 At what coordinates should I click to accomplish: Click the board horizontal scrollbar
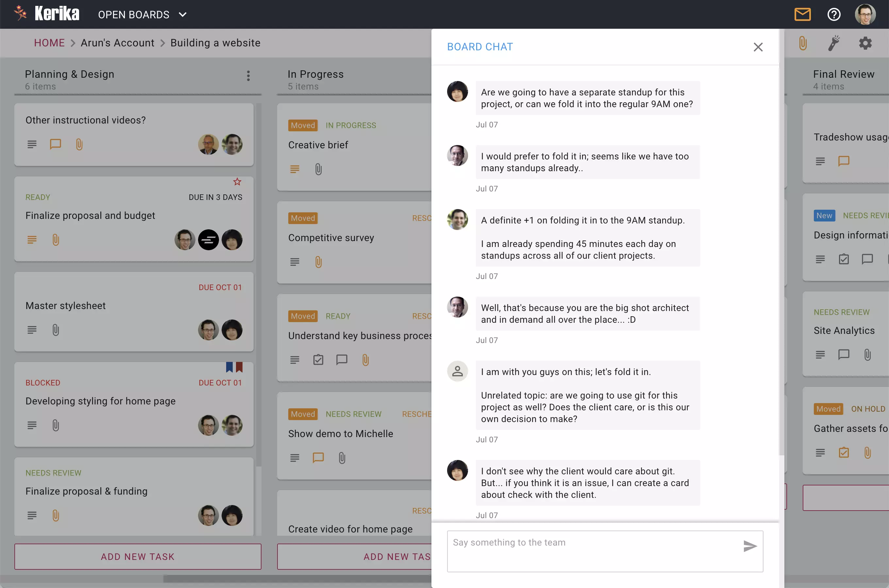pyautogui.click(x=297, y=579)
